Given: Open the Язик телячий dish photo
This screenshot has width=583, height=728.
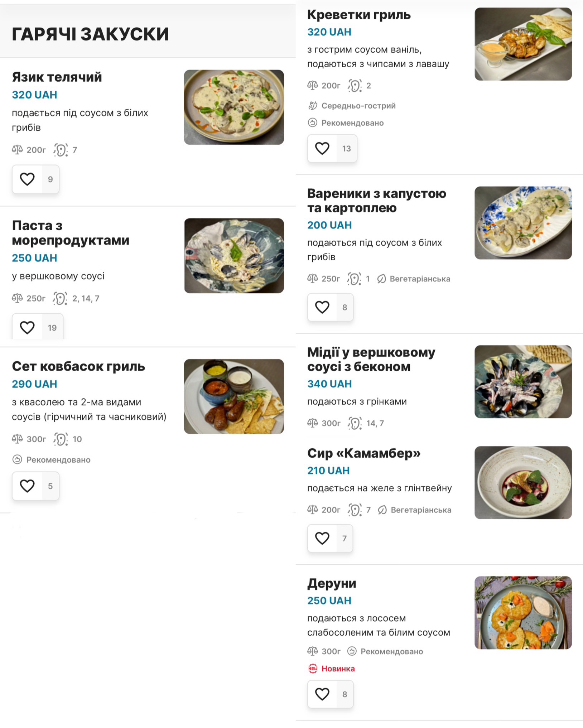Looking at the screenshot, I should [234, 107].
